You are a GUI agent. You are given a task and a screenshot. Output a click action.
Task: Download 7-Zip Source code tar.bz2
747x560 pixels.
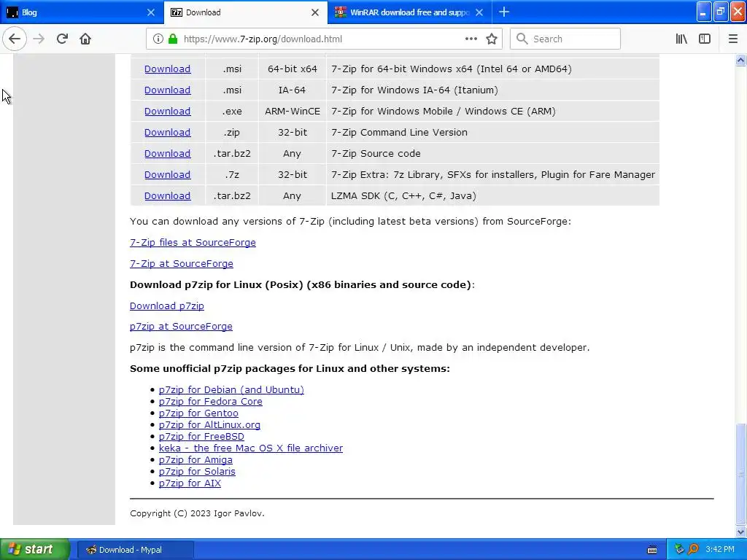[167, 154]
